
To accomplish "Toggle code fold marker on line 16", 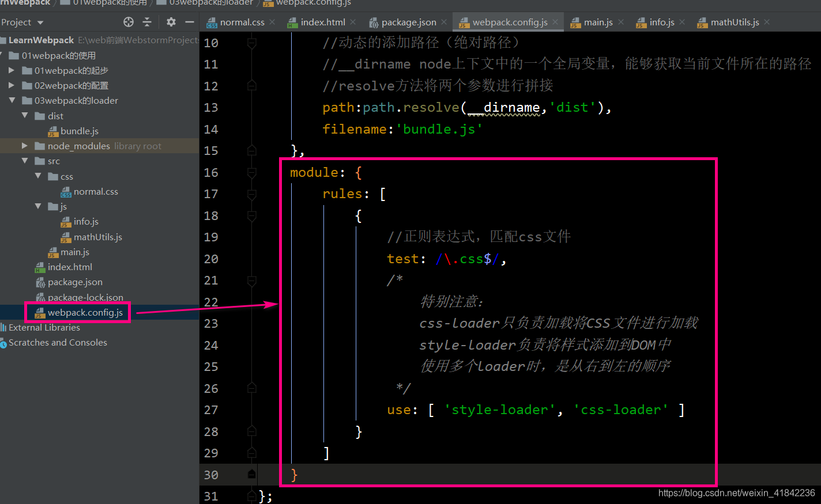I will [251, 172].
